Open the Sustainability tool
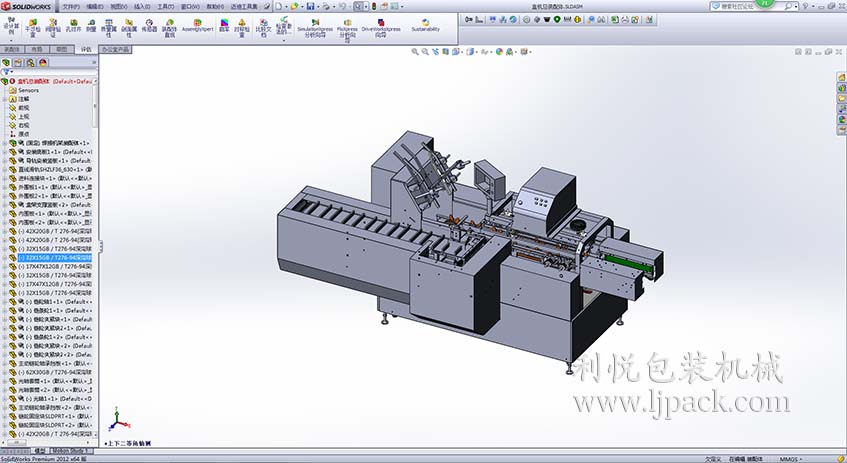Viewport: 847px width, 463px height. (425, 25)
